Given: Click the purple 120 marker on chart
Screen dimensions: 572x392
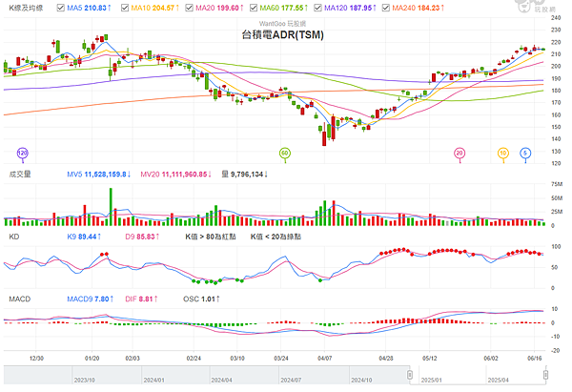Looking at the screenshot, I should click(23, 153).
